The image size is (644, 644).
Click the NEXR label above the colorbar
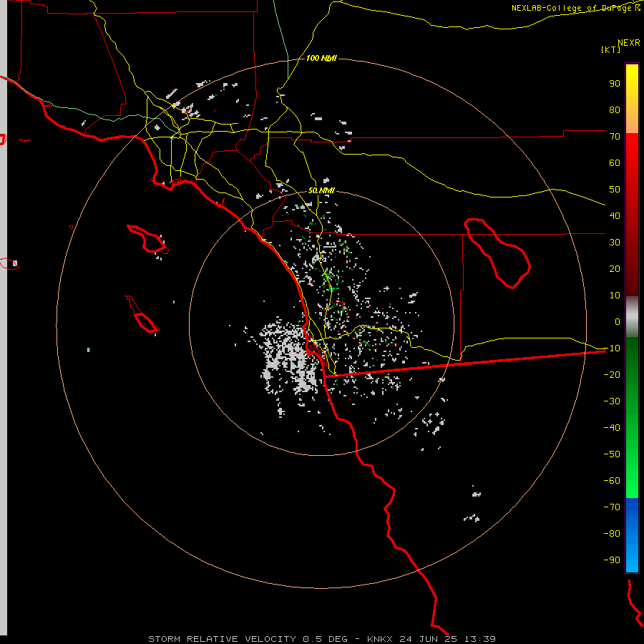(629, 43)
